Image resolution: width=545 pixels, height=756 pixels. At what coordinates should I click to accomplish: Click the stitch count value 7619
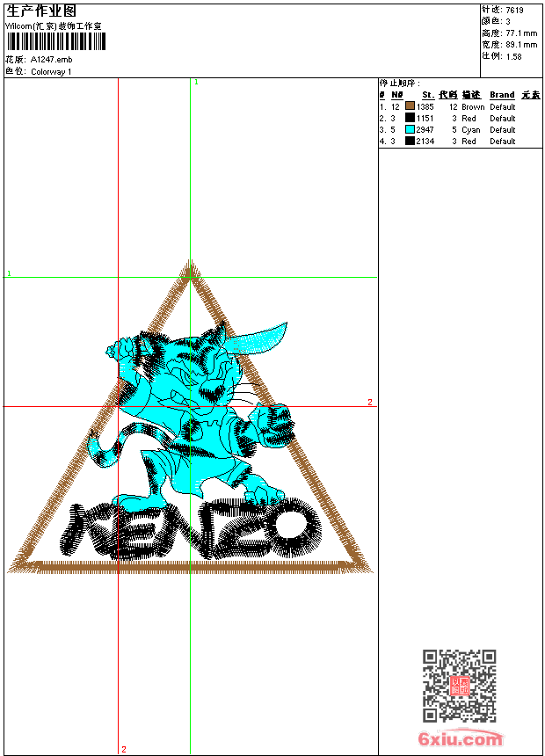514,11
